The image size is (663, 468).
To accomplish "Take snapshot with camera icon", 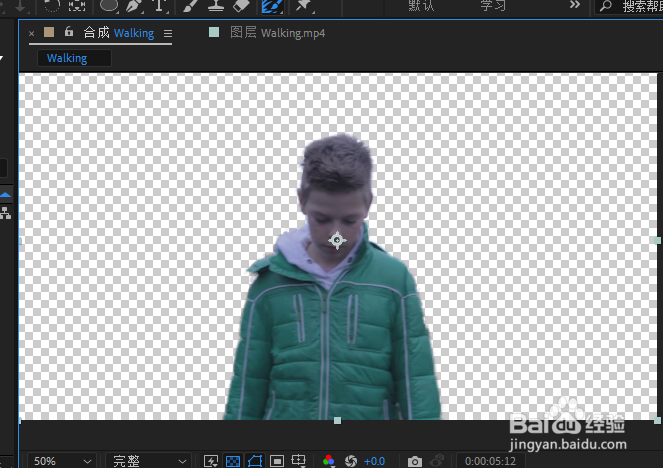I will click(415, 461).
